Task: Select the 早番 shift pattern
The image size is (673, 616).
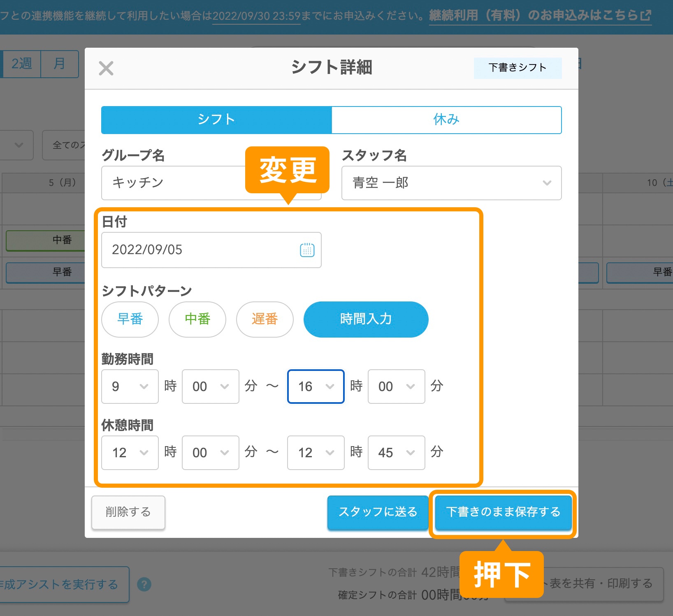Action: [x=130, y=320]
